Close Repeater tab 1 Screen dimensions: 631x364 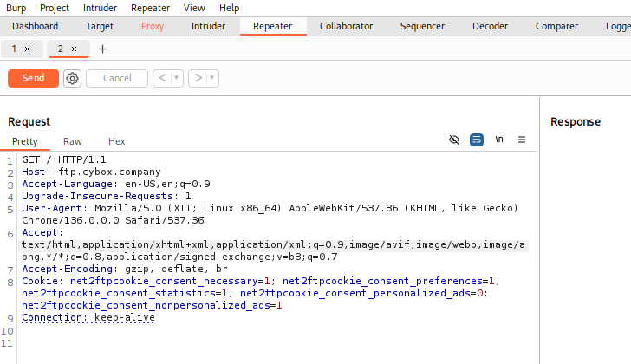27,49
